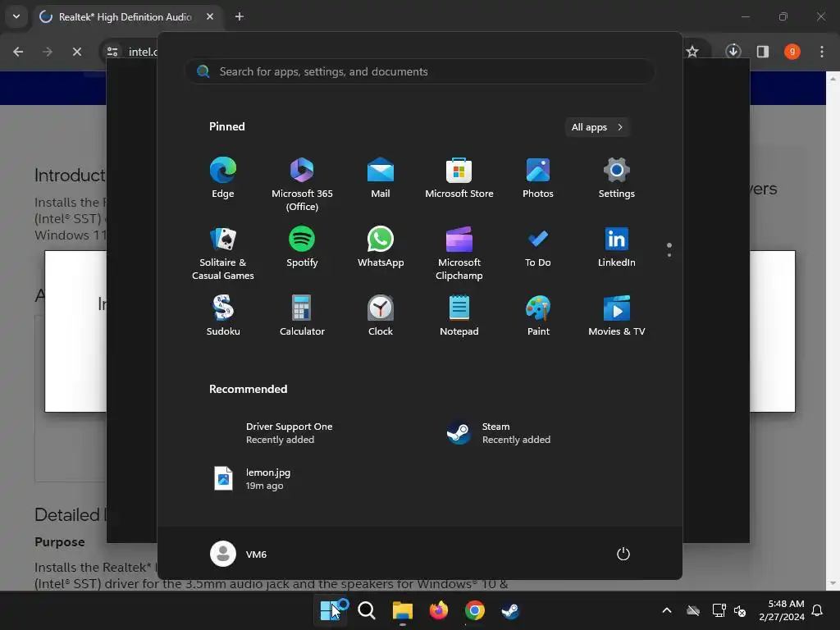The height and width of the screenshot is (630, 840).
Task: Click the Start menu power button
Action: (x=623, y=554)
